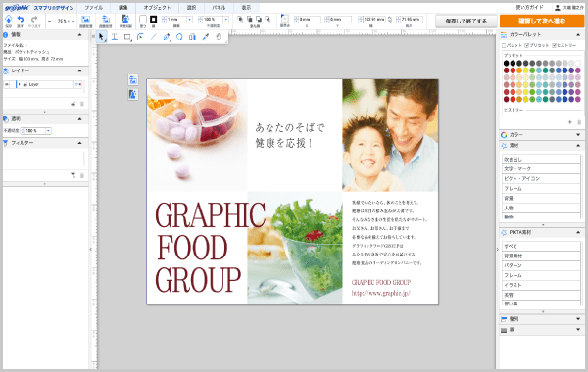Uncheck the プリセット checkbox
The width and height of the screenshot is (588, 372).
526,45
